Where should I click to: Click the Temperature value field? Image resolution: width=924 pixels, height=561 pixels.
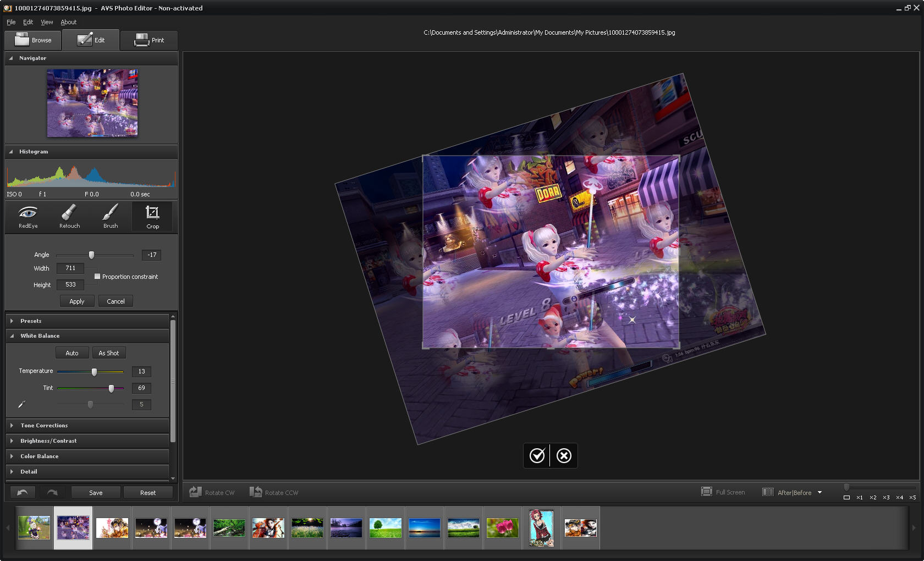click(141, 371)
